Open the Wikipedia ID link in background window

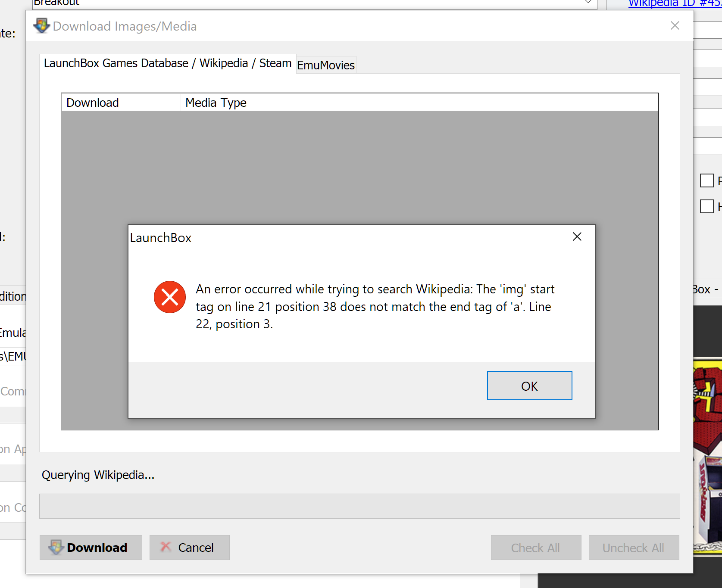pyautogui.click(x=675, y=3)
